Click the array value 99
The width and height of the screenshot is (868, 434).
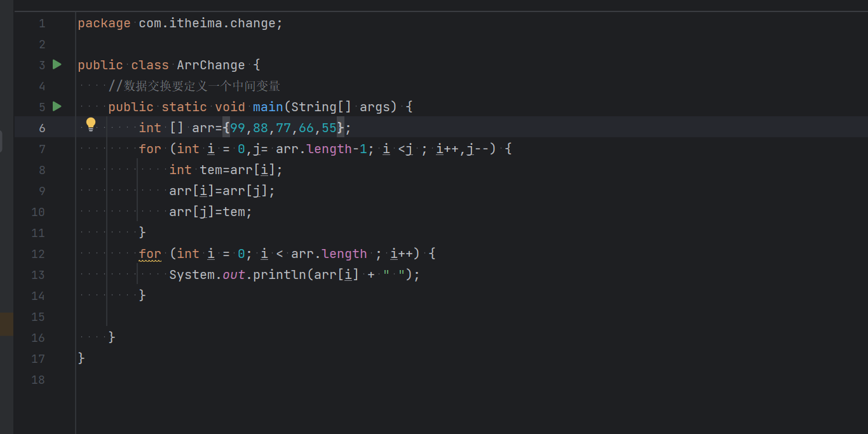238,128
